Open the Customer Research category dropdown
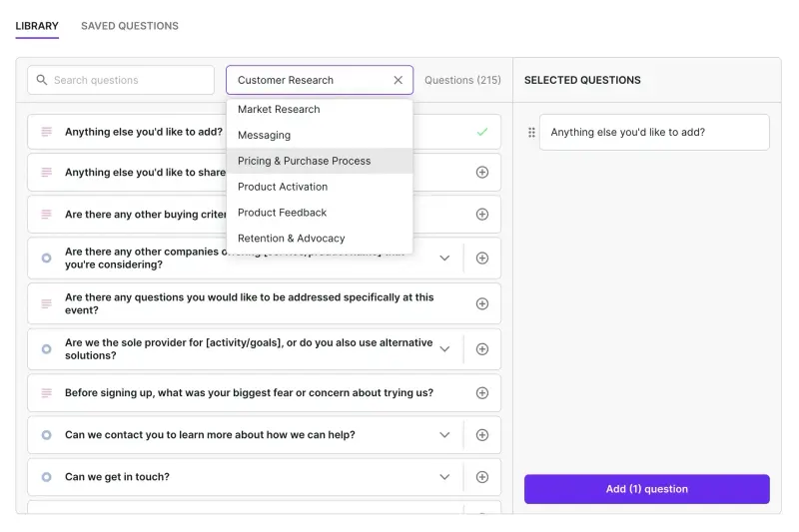Viewport: 799px width, 532px height. [320, 80]
